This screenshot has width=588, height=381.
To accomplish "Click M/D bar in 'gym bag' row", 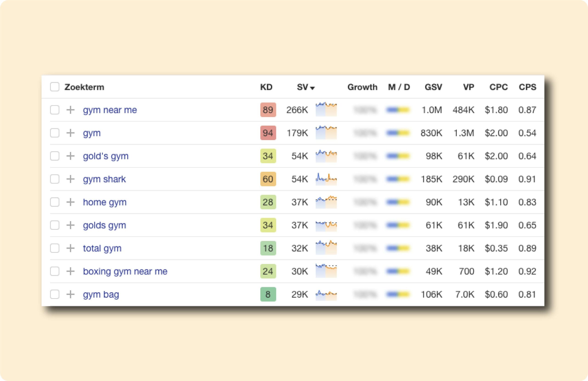I will pyautogui.click(x=398, y=294).
